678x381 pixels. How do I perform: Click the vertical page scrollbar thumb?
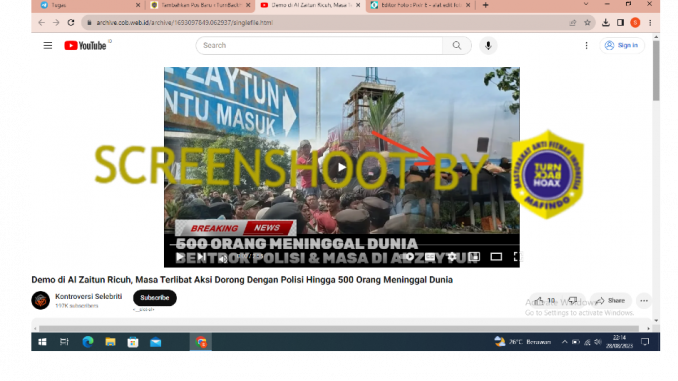pos(656,71)
